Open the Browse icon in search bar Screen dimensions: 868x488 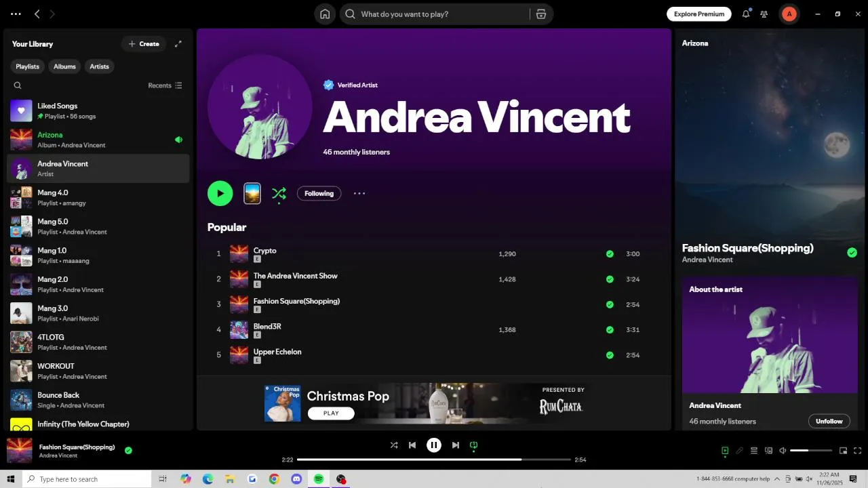[540, 14]
